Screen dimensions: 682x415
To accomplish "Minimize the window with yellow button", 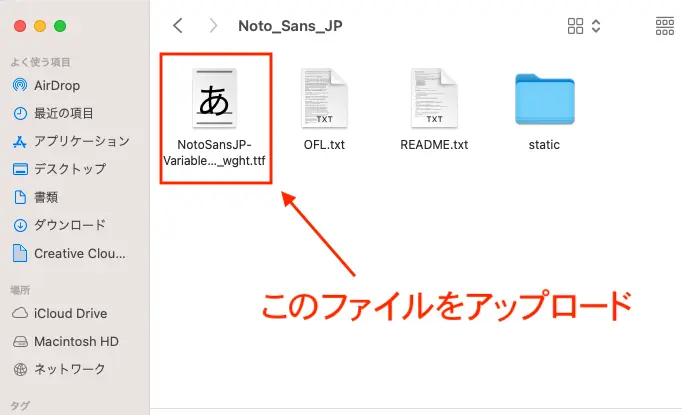I will 40,26.
